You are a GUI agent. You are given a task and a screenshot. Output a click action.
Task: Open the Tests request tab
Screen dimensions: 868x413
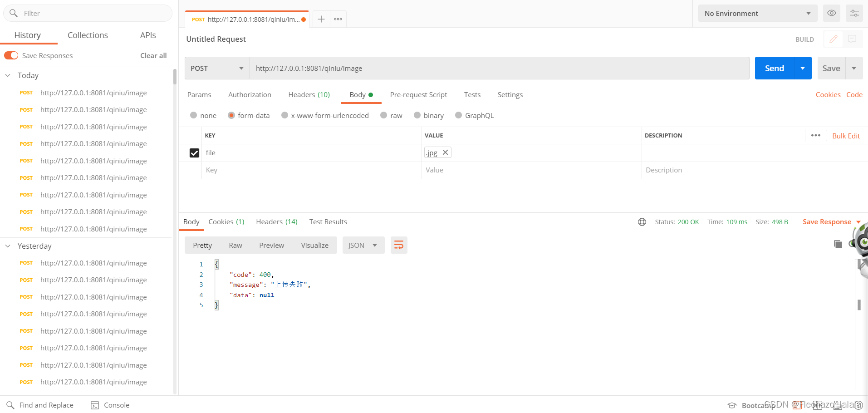click(x=472, y=94)
